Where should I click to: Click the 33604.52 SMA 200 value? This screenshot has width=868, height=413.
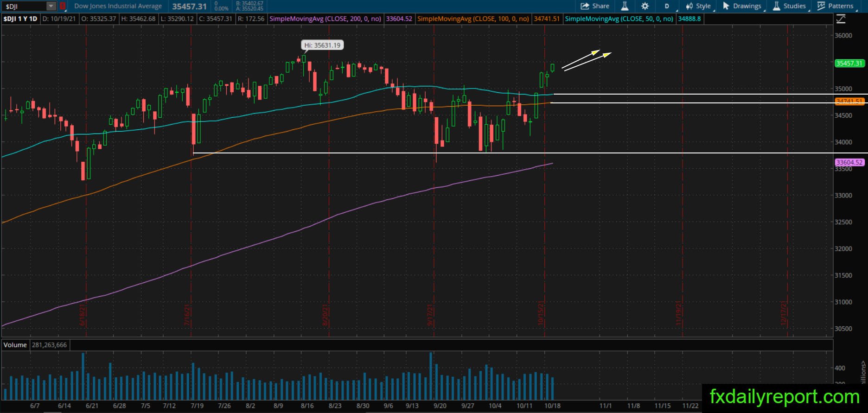coord(399,19)
